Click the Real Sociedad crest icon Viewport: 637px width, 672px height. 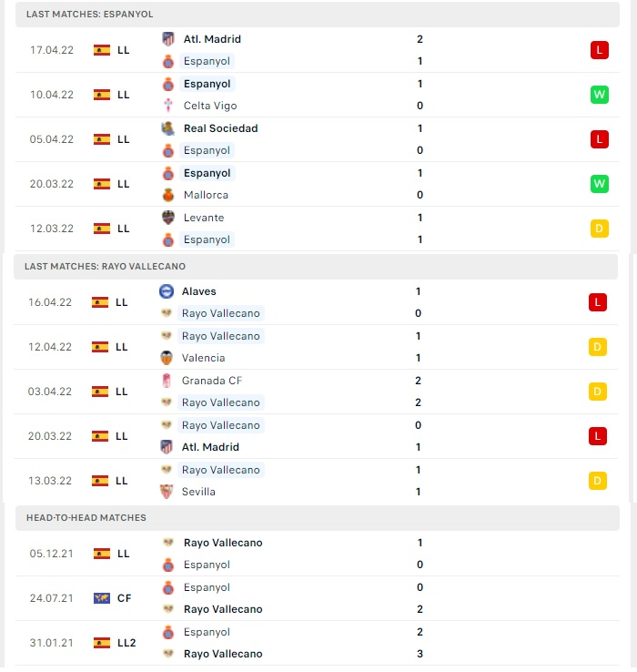pos(168,128)
